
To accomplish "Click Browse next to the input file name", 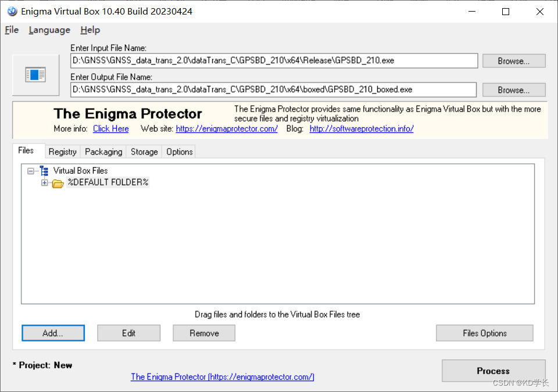I will pos(514,60).
